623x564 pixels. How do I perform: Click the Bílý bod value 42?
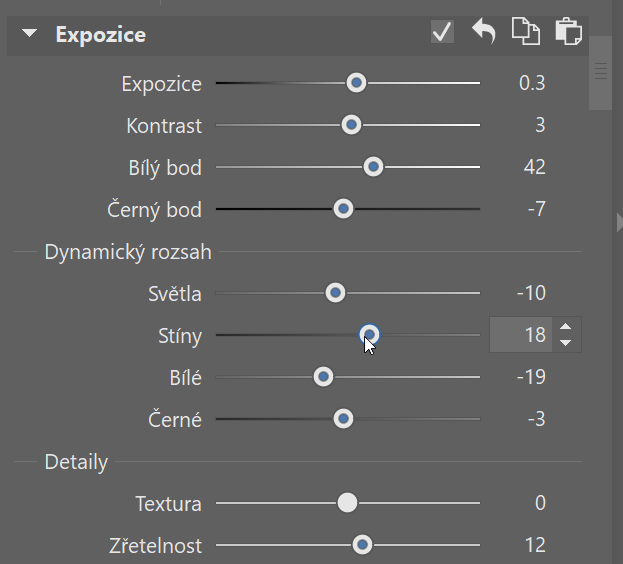534,167
